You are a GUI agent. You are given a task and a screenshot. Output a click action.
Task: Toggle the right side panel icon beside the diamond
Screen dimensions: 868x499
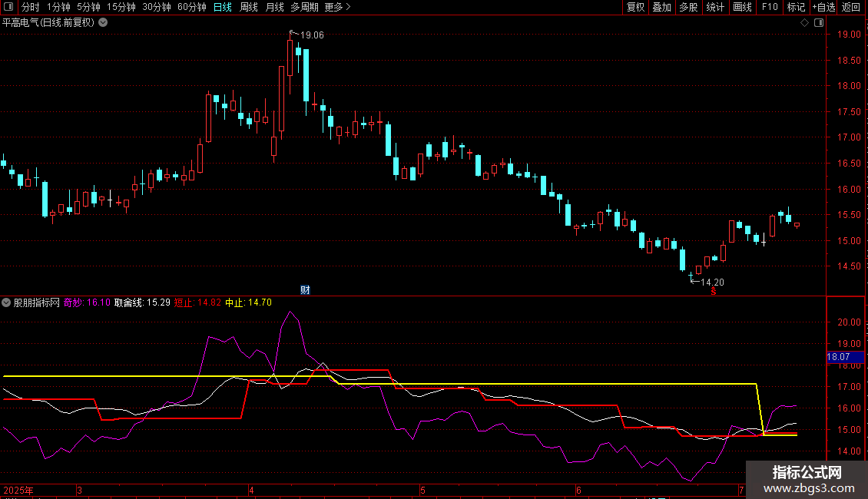[x=819, y=23]
